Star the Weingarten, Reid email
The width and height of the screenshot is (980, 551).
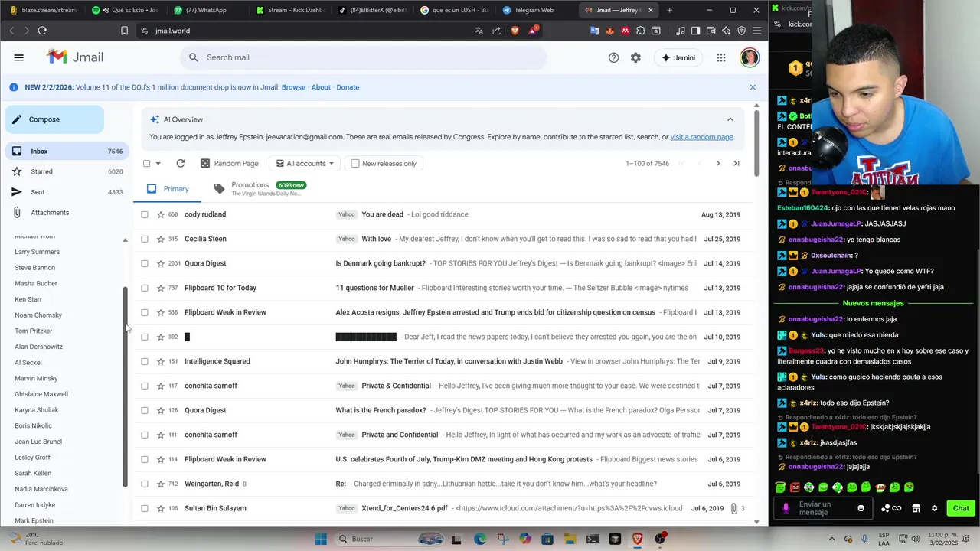coord(161,484)
